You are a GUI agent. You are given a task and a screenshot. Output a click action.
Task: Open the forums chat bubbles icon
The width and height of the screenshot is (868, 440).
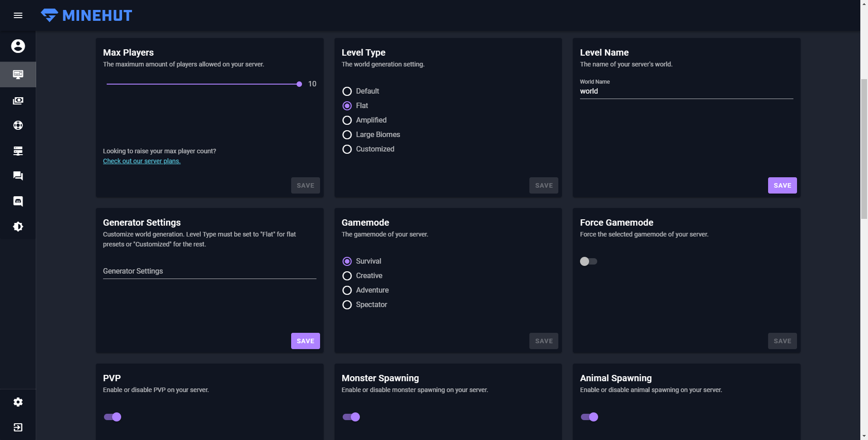point(18,176)
